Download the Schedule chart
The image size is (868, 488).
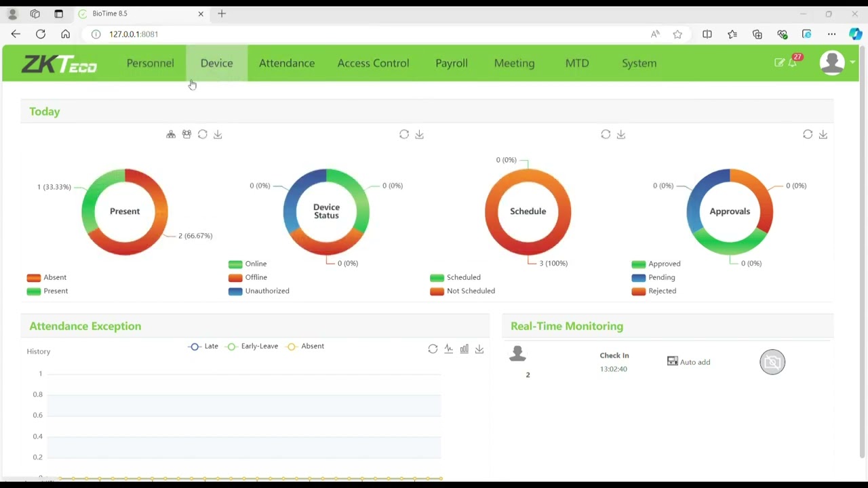(620, 134)
